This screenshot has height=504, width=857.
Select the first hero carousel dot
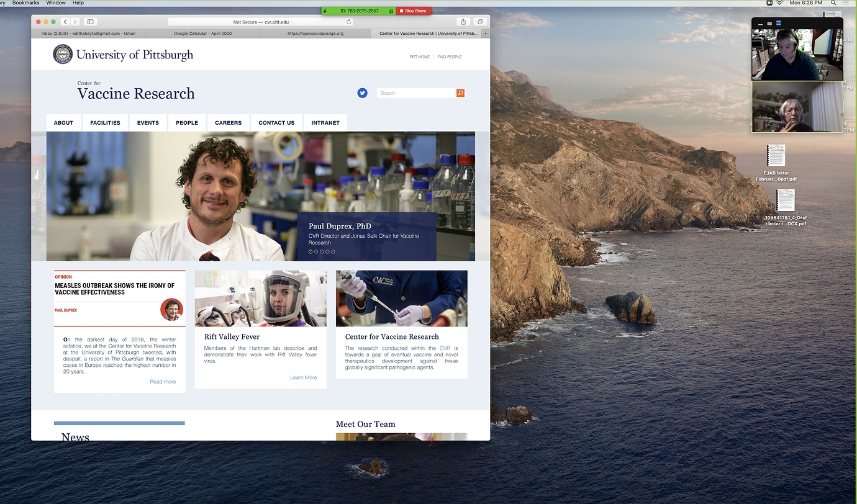point(311,251)
